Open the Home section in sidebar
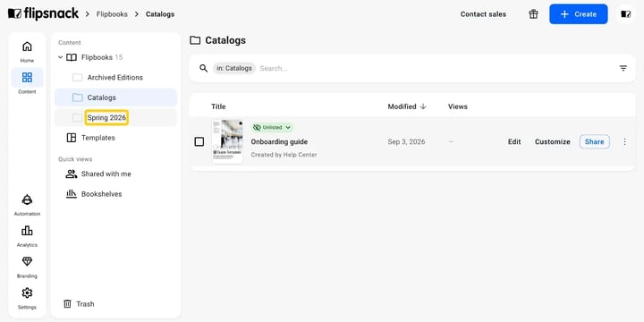The width and height of the screenshot is (644, 322). pyautogui.click(x=27, y=51)
